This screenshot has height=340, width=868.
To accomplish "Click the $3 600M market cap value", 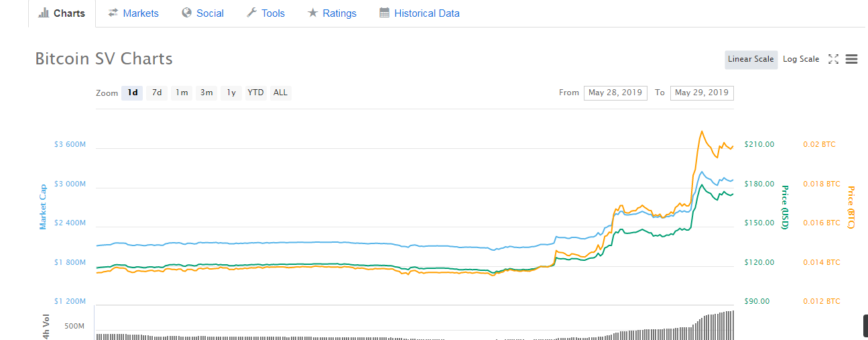I will pos(70,144).
